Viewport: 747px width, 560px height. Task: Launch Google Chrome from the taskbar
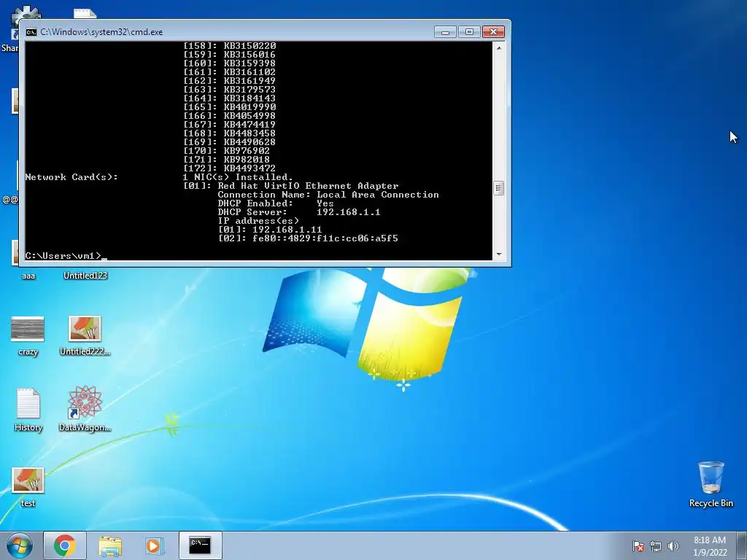[65, 545]
